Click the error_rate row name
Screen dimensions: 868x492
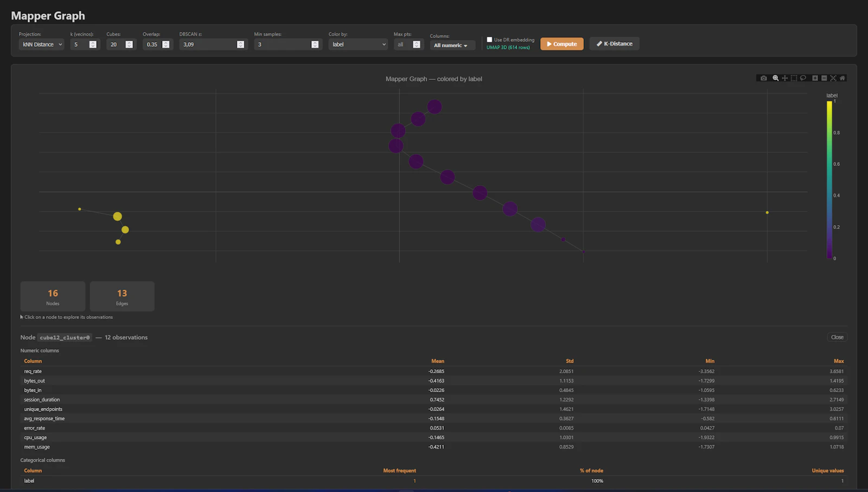tap(34, 429)
